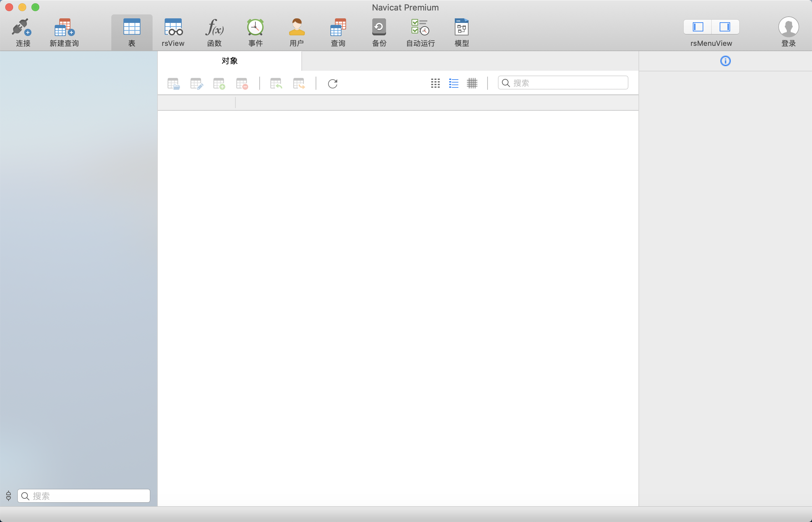Click the 函数 f(x) function icon
Viewport: 812px width, 522px height.
coord(214,28)
